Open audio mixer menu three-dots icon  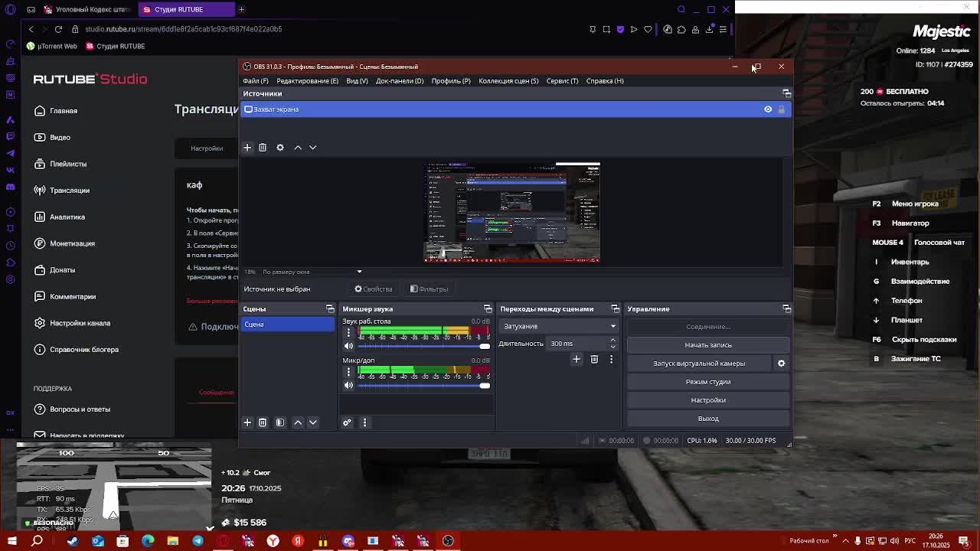[x=364, y=422]
